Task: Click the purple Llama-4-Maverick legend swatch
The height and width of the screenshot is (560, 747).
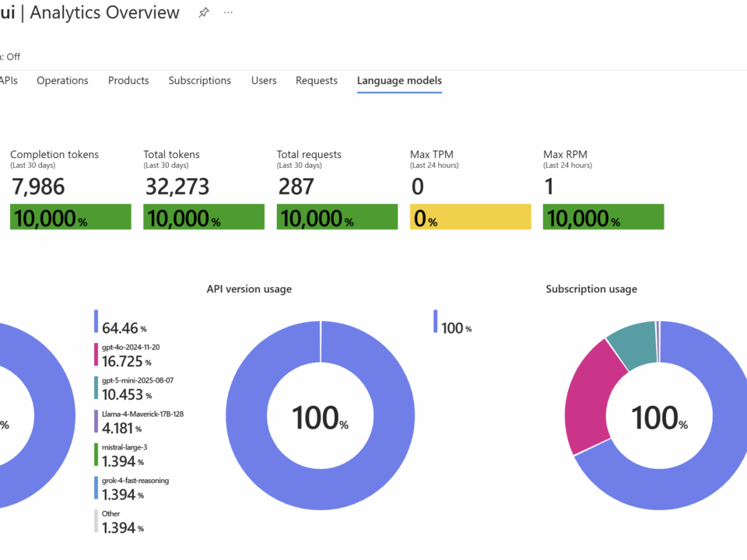Action: pyautogui.click(x=96, y=422)
